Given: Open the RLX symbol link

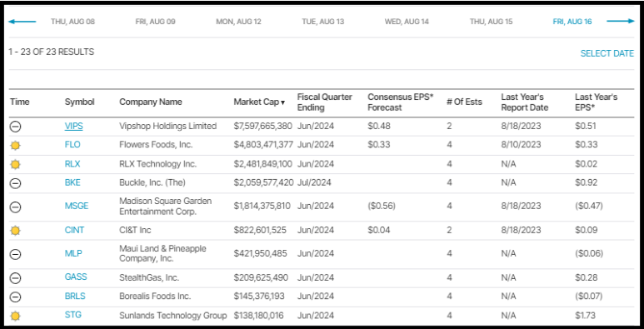Looking at the screenshot, I should pyautogui.click(x=72, y=164).
